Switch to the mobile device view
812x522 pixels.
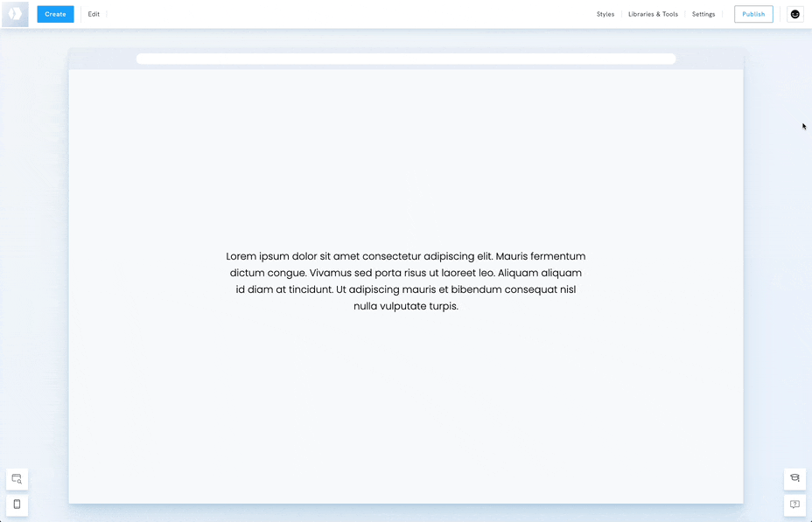coord(17,505)
